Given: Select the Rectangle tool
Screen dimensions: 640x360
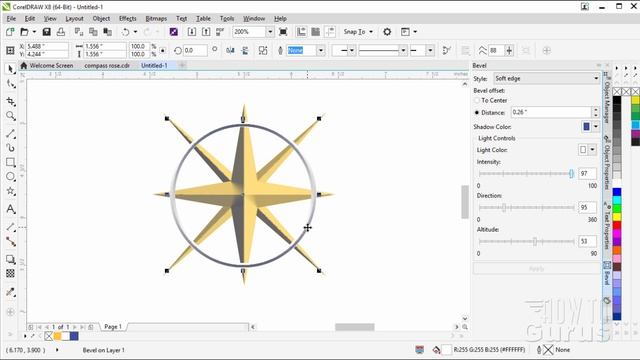Looking at the screenshot, I should pos(11,162).
